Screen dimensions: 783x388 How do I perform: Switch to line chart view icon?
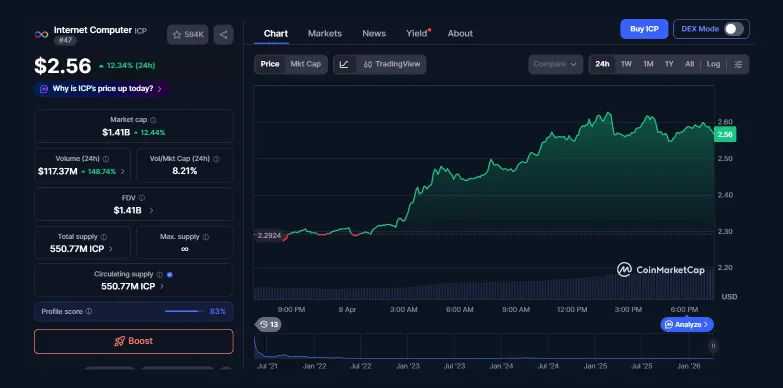(345, 64)
